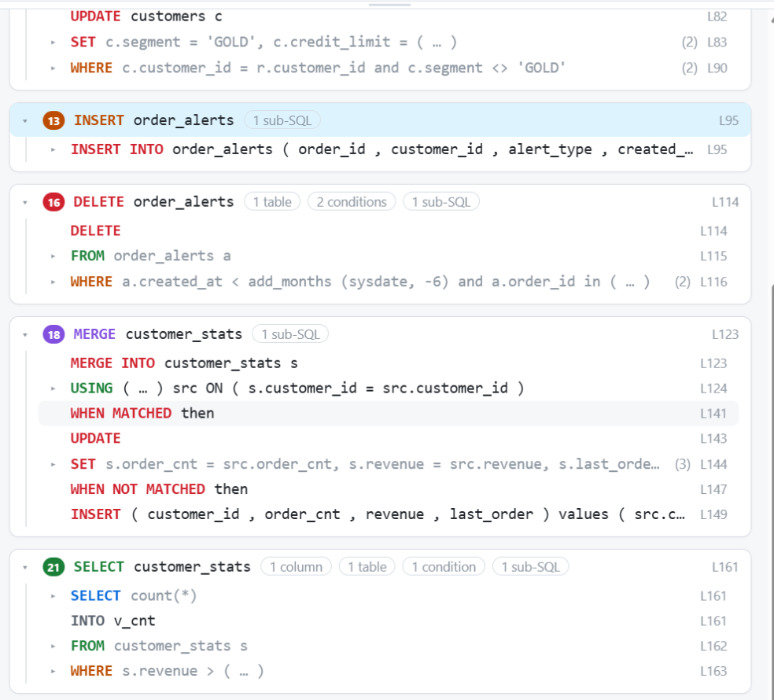Select the INTO v_cnt line
This screenshot has height=700, width=774.
click(x=388, y=621)
